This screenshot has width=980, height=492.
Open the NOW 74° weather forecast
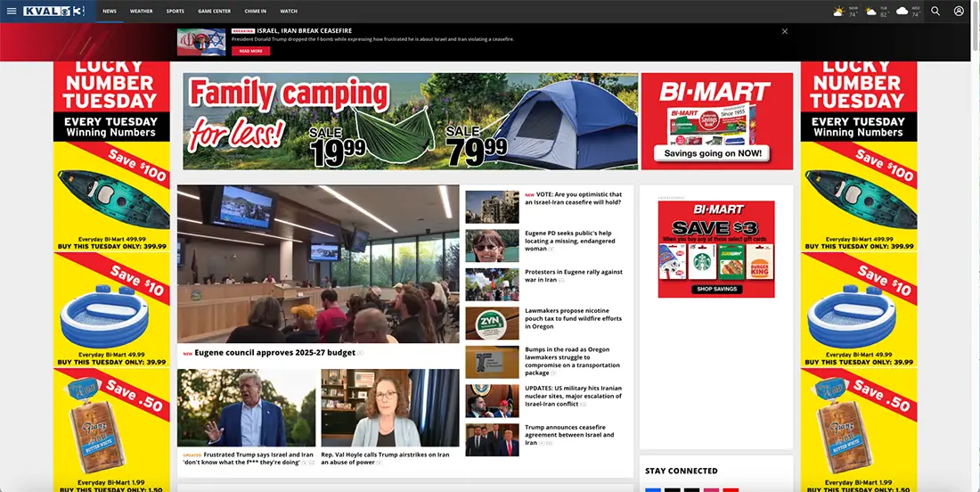pos(845,12)
